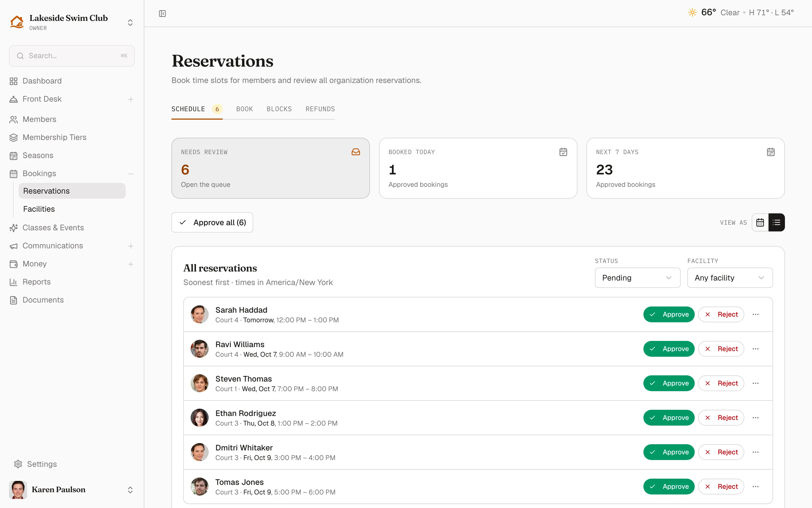812x508 pixels.
Task: Open the Needs Review queue card
Action: 270,168
